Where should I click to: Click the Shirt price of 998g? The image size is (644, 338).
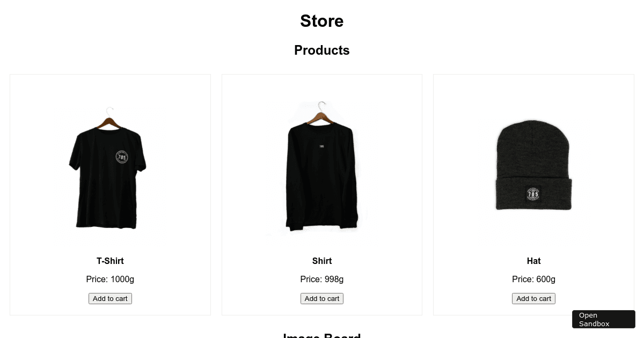322,280
